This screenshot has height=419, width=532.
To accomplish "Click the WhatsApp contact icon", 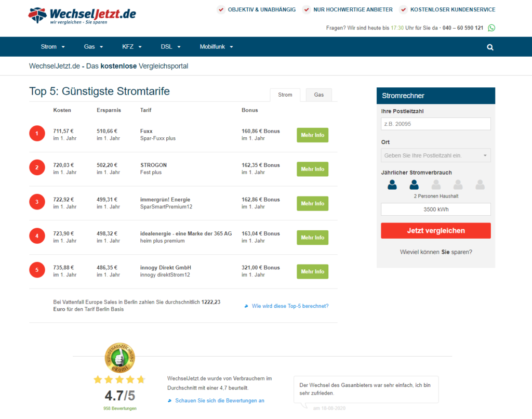I will point(491,28).
